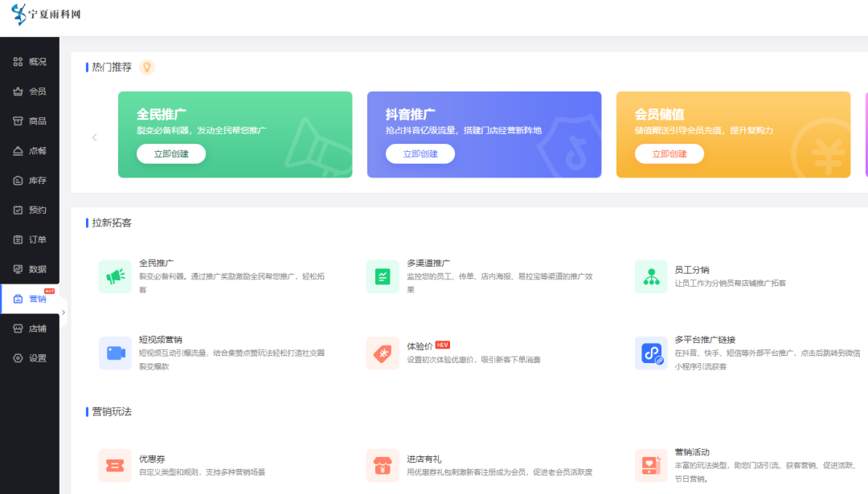This screenshot has height=494, width=868.
Task: Open the 优惠券 link
Action: [x=152, y=459]
